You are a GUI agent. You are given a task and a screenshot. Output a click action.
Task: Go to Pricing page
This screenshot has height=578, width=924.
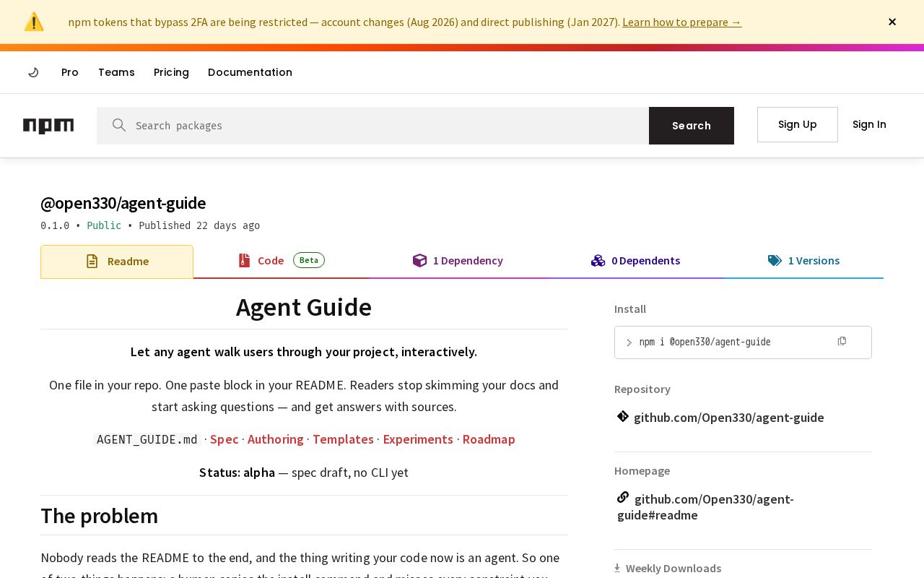coord(171,72)
